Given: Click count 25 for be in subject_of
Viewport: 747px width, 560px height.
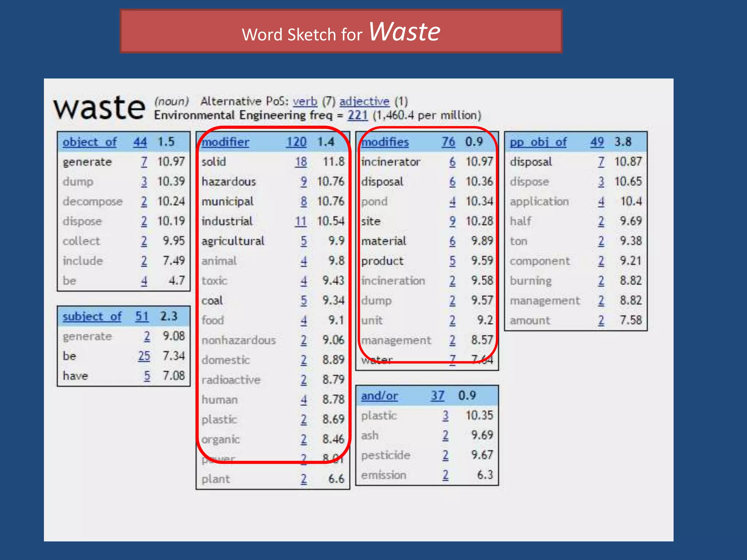Looking at the screenshot, I should pos(144,356).
